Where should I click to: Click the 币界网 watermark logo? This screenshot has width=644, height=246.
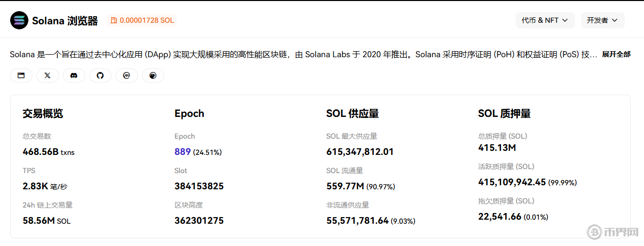(613, 232)
